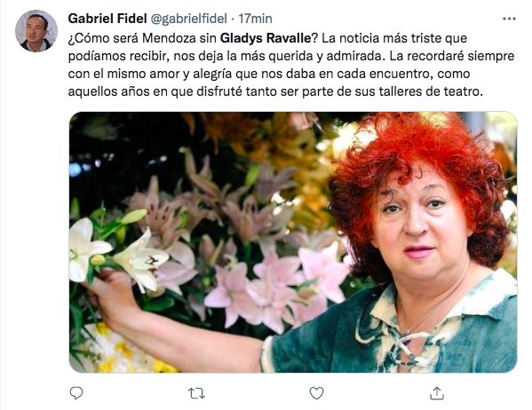Image resolution: width=532 pixels, height=410 pixels.
Task: Retweet this post using the arrows icon
Action: click(196, 394)
